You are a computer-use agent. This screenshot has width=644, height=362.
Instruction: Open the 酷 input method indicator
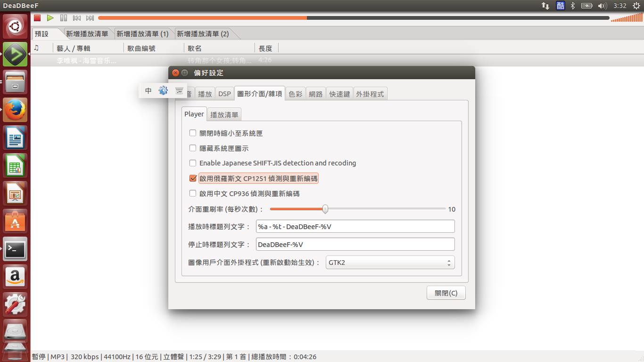coord(560,6)
